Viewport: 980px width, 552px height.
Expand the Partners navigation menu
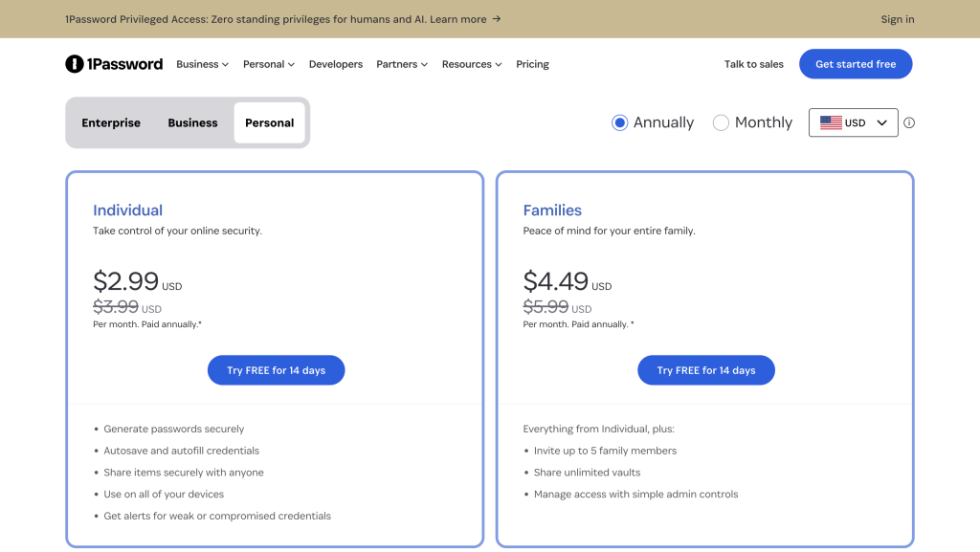402,64
